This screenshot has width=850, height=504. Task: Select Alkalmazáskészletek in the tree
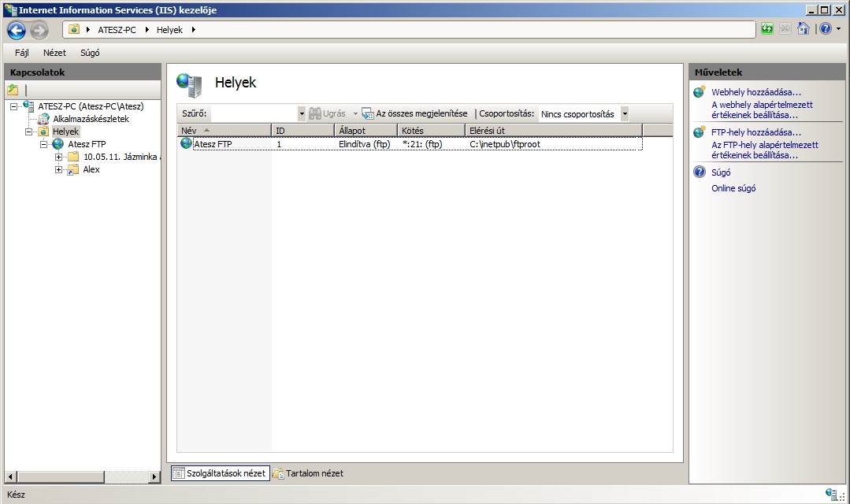coord(91,119)
